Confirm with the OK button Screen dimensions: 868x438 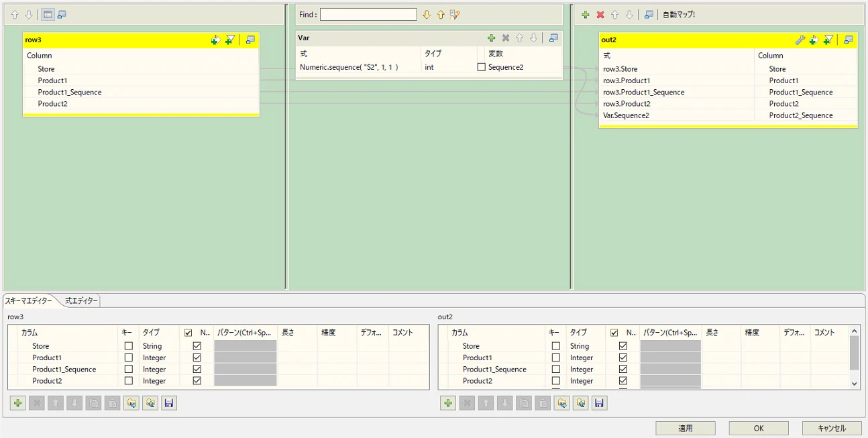pos(759,428)
